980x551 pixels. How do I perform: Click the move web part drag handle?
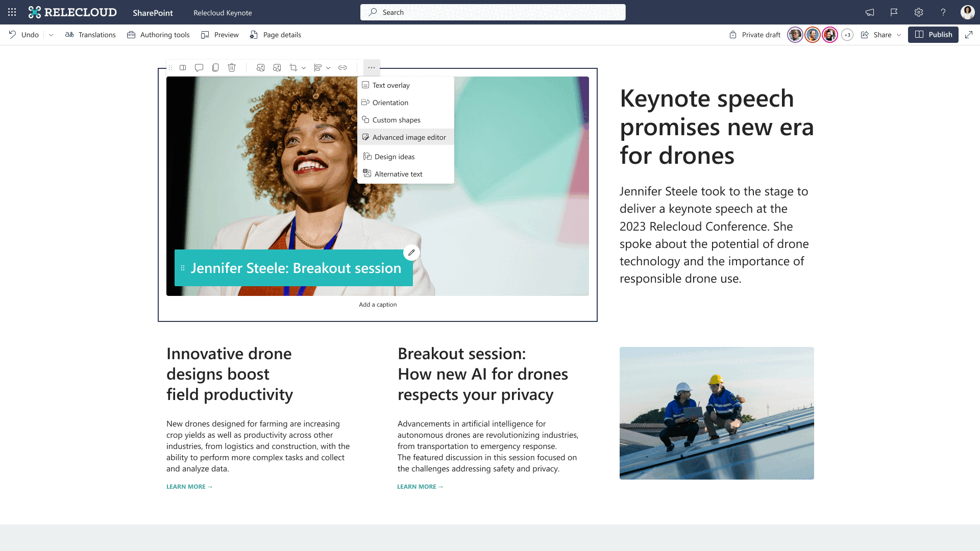[170, 67]
